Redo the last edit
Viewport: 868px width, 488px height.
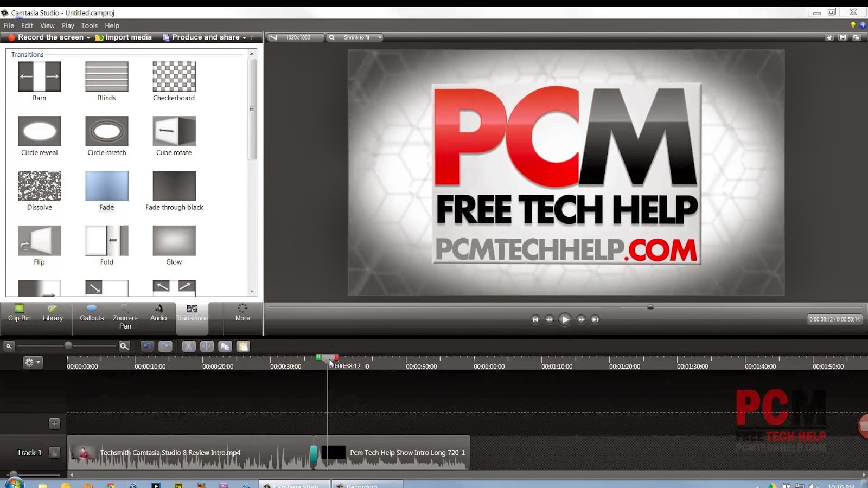165,346
